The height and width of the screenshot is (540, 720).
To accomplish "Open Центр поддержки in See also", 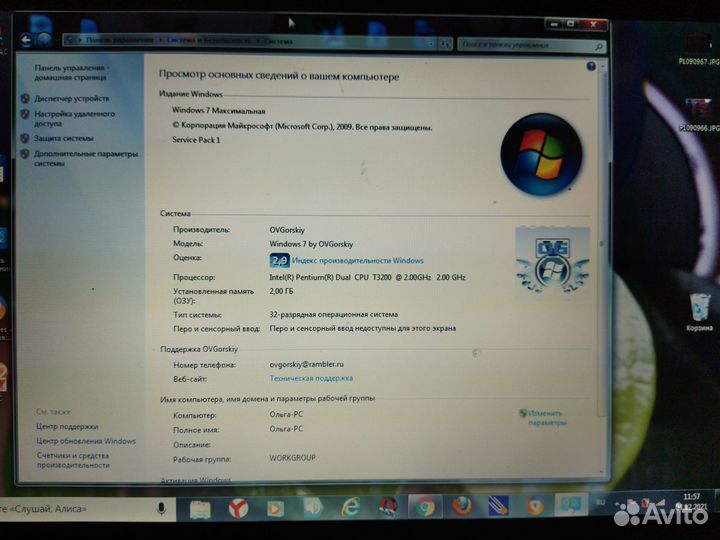I will point(67,427).
